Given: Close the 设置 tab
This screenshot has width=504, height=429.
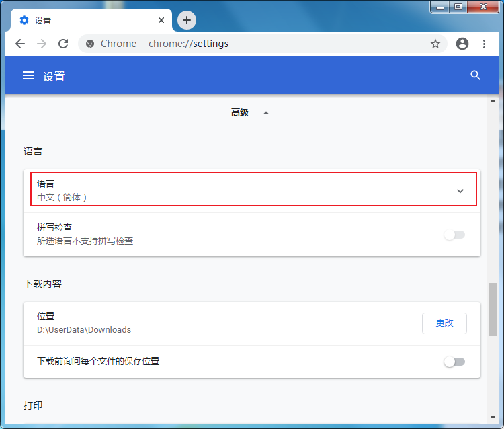Looking at the screenshot, I should 161,20.
